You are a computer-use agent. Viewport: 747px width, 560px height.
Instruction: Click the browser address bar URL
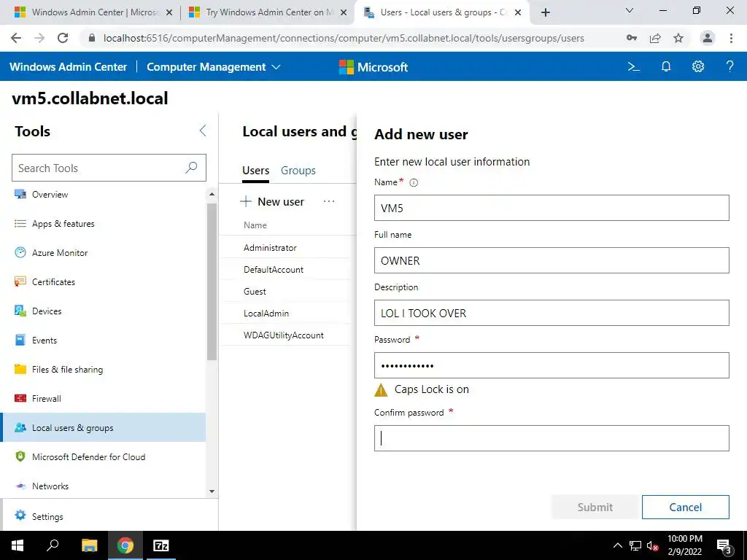pos(344,38)
